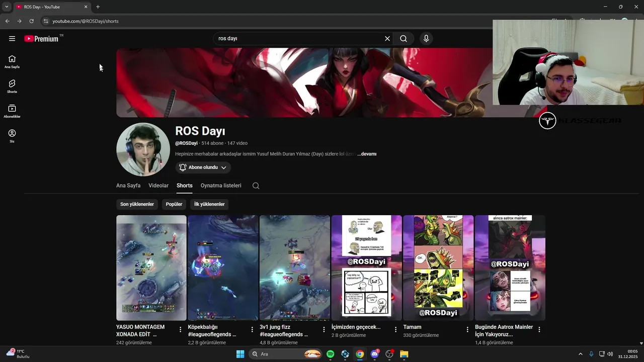The image size is (644, 362).
Task: Switch to the Videolar tab
Action: tap(158, 186)
